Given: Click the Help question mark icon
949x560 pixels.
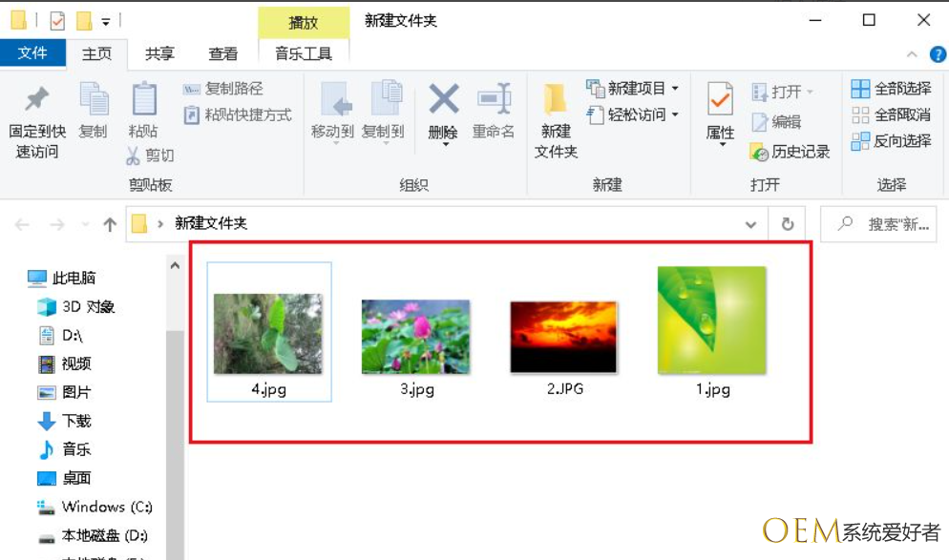Looking at the screenshot, I should (938, 54).
